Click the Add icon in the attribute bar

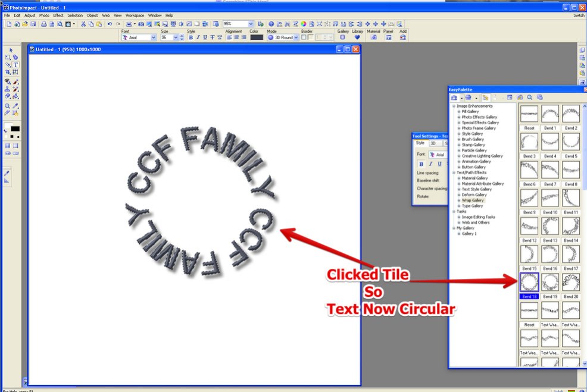point(403,37)
